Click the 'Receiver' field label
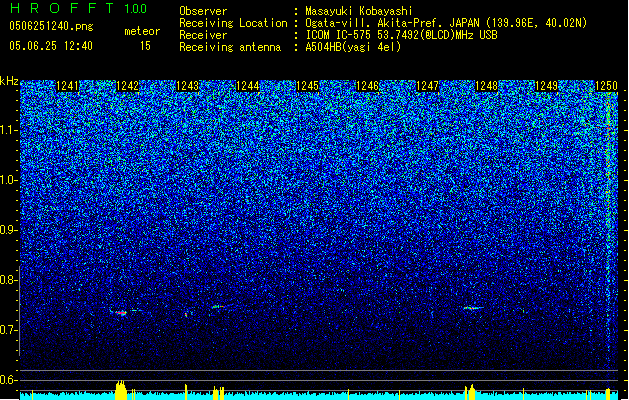The width and height of the screenshot is (629, 400). click(203, 35)
